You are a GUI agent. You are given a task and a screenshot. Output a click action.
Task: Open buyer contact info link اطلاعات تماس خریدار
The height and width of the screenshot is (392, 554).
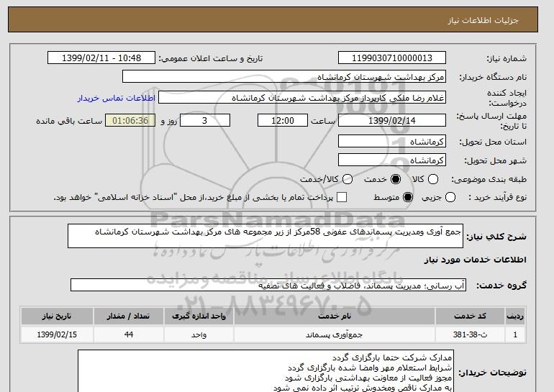click(x=117, y=98)
